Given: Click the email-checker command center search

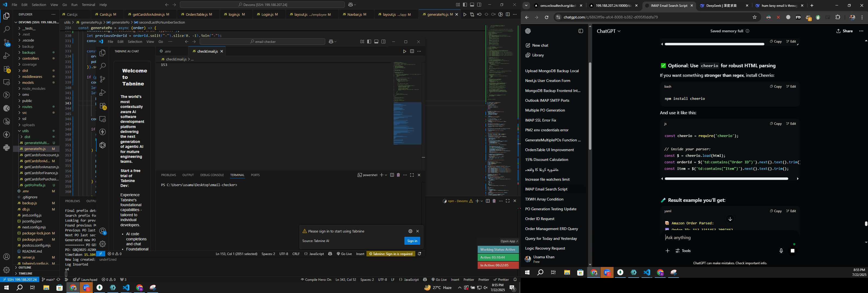Looking at the screenshot, I should coord(263,42).
